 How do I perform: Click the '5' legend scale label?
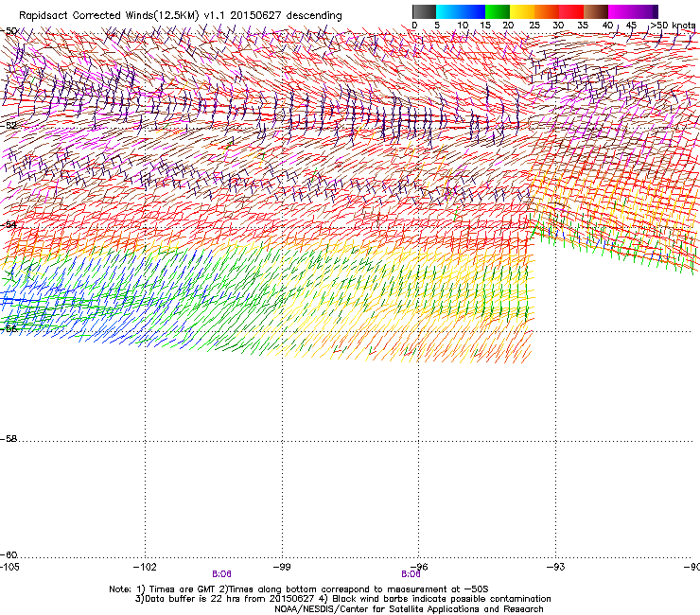point(437,26)
